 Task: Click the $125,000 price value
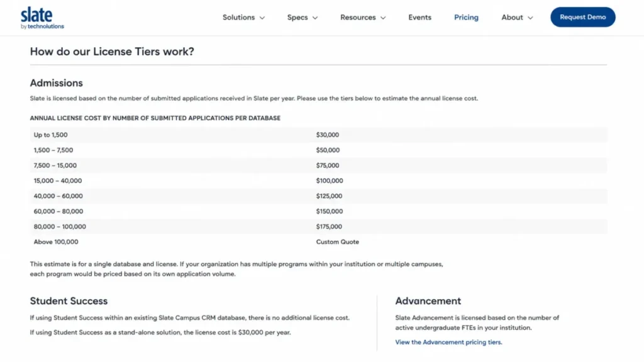[329, 196]
